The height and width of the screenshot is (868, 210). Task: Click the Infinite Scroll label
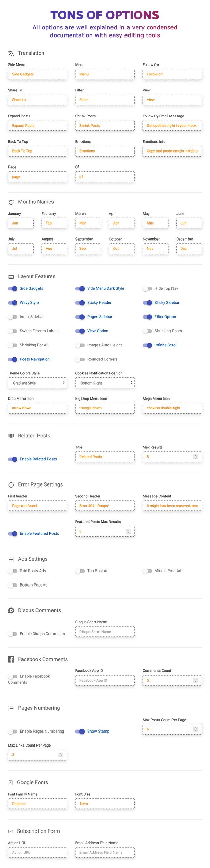pos(166,345)
